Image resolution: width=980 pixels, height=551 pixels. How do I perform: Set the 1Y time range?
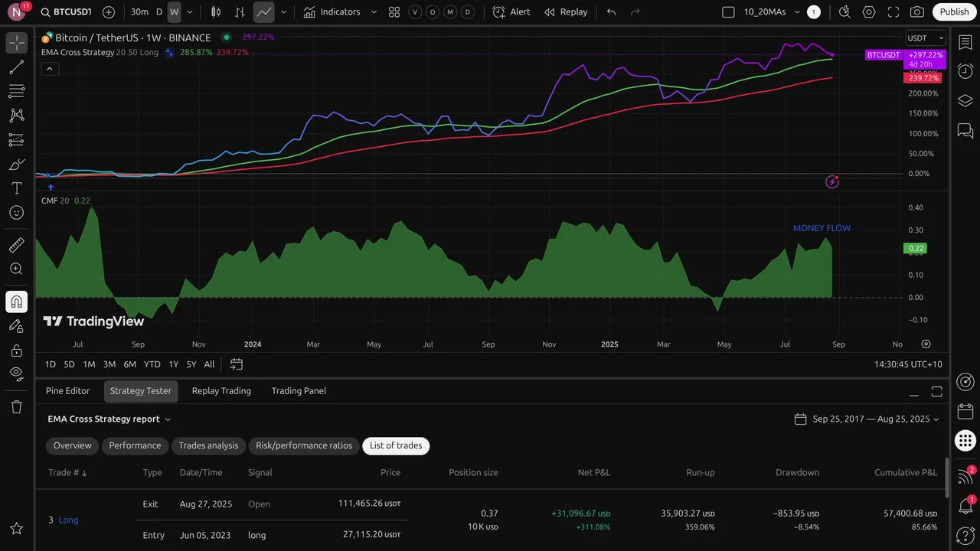click(174, 364)
